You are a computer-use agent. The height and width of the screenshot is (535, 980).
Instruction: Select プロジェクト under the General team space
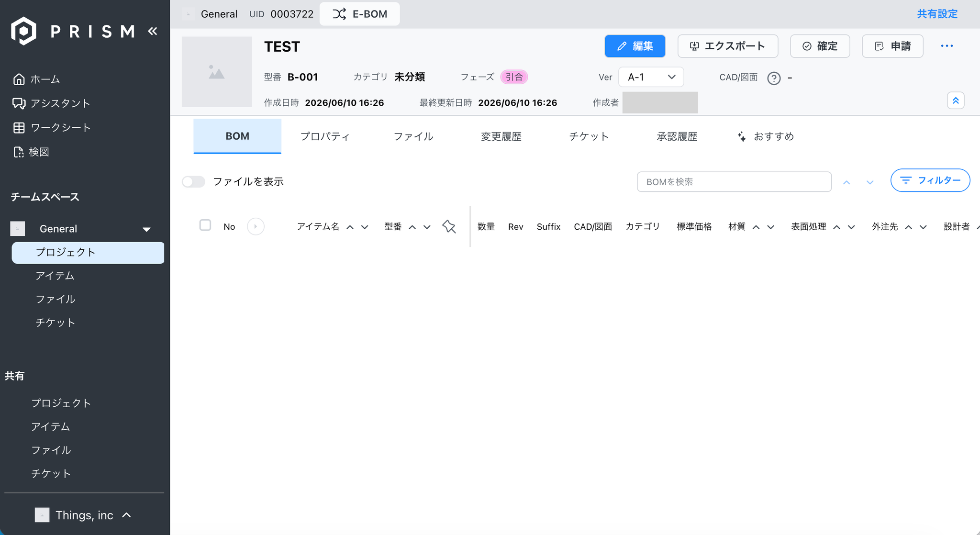point(88,253)
